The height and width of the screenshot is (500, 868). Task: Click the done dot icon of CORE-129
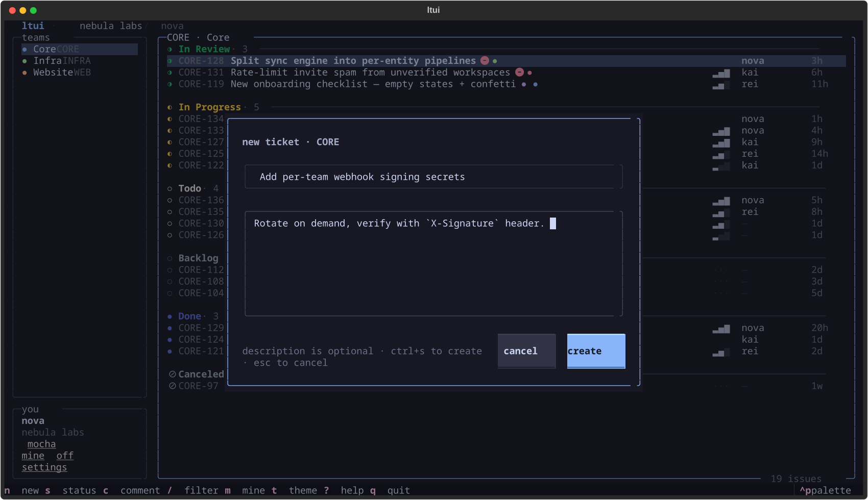[170, 328]
